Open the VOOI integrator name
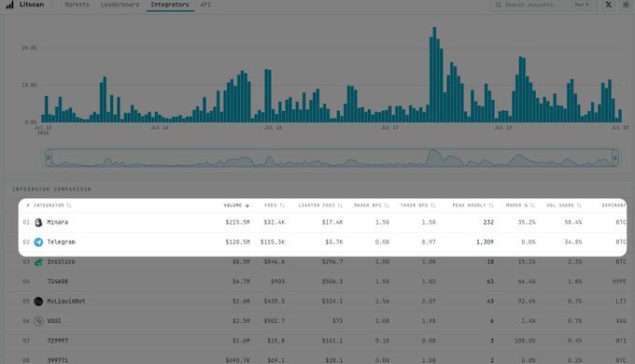Image resolution: width=635 pixels, height=364 pixels. point(54,321)
